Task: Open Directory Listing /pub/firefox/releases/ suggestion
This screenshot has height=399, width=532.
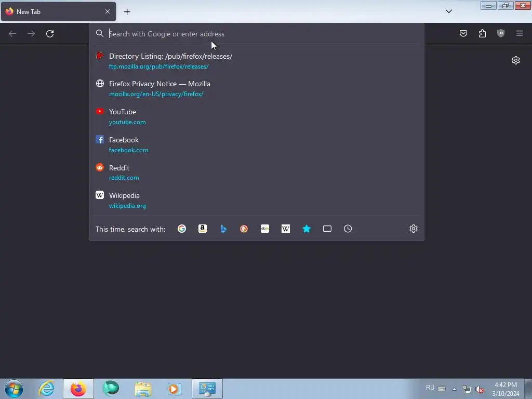Action: [x=170, y=56]
